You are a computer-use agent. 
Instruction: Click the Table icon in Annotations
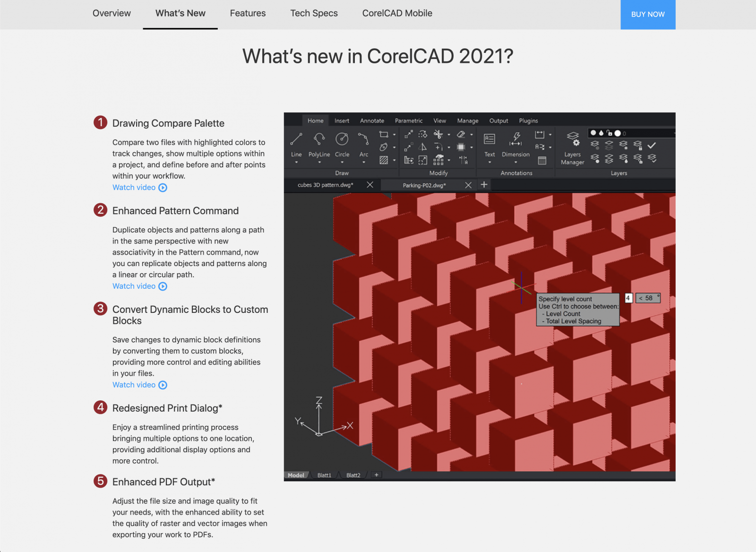542,160
